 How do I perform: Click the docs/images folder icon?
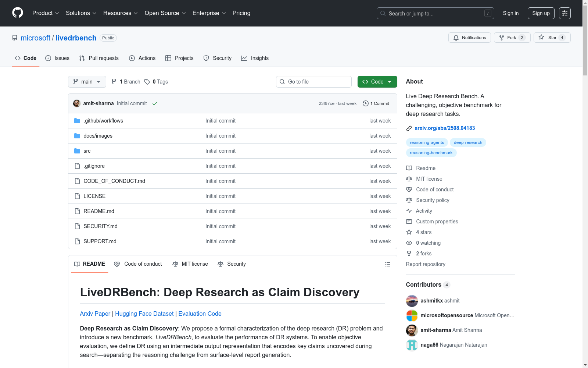tap(77, 136)
